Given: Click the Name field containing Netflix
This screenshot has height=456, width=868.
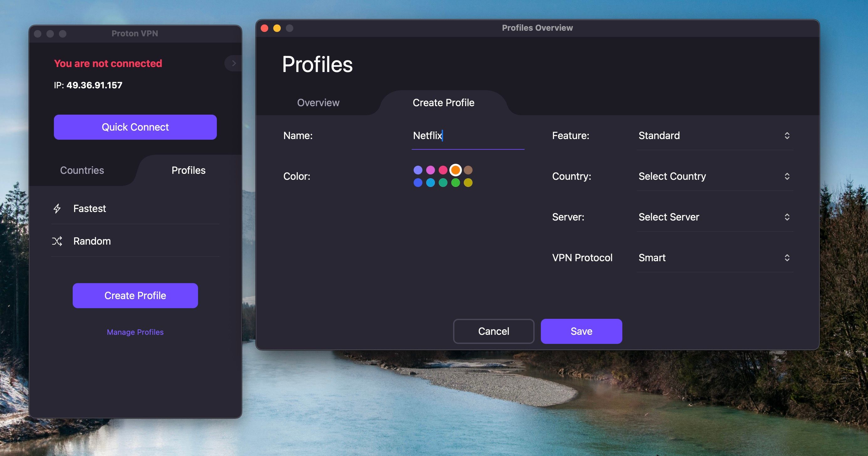Looking at the screenshot, I should [468, 136].
